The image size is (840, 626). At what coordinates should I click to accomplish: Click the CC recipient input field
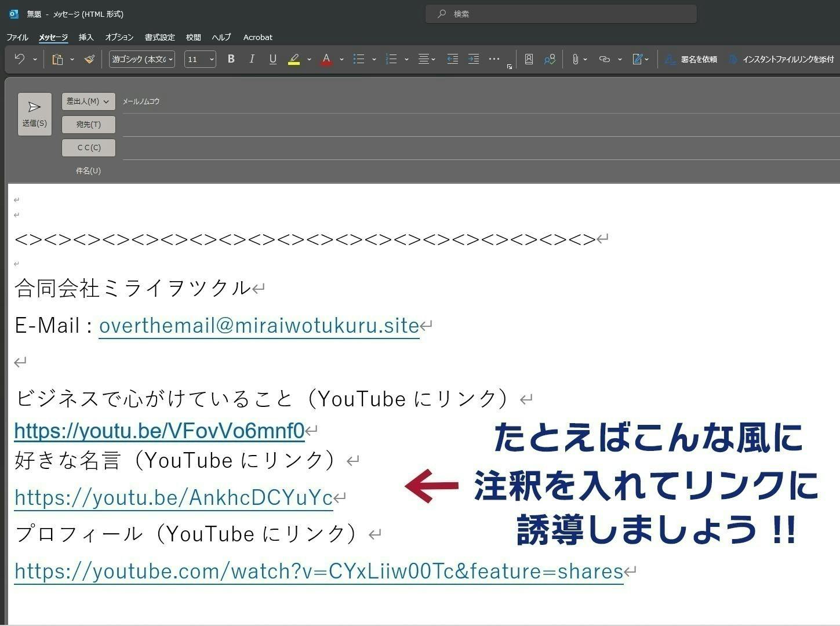(480, 148)
